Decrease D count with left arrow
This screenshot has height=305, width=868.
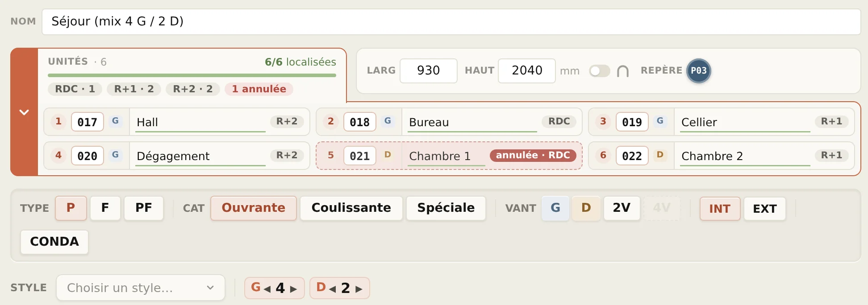coord(332,289)
